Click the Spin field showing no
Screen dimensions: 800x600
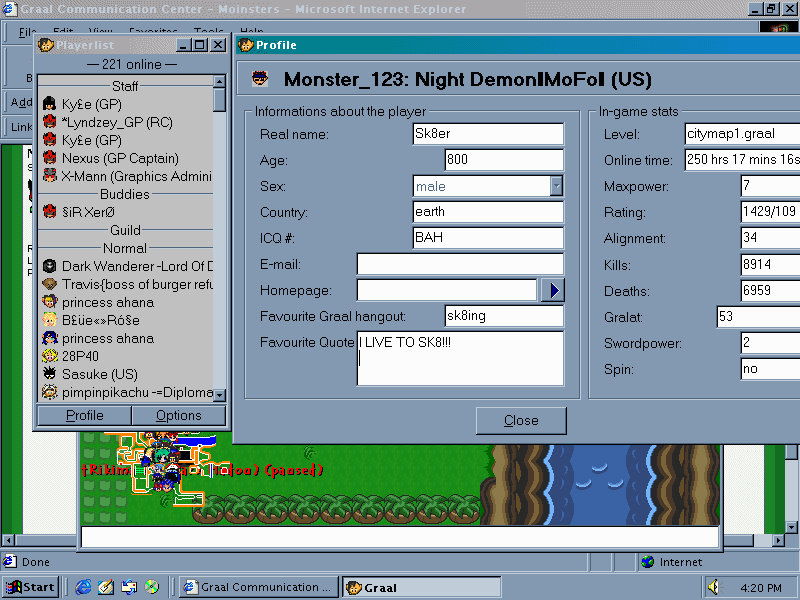770,369
